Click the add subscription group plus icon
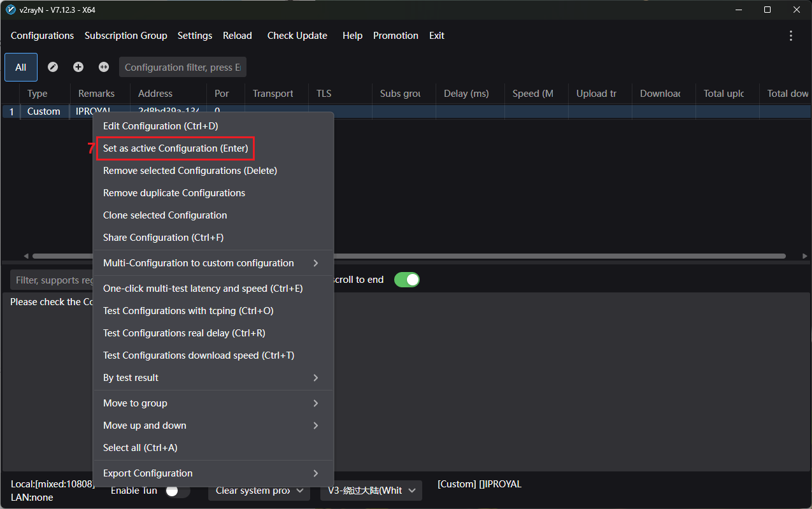 pyautogui.click(x=78, y=67)
